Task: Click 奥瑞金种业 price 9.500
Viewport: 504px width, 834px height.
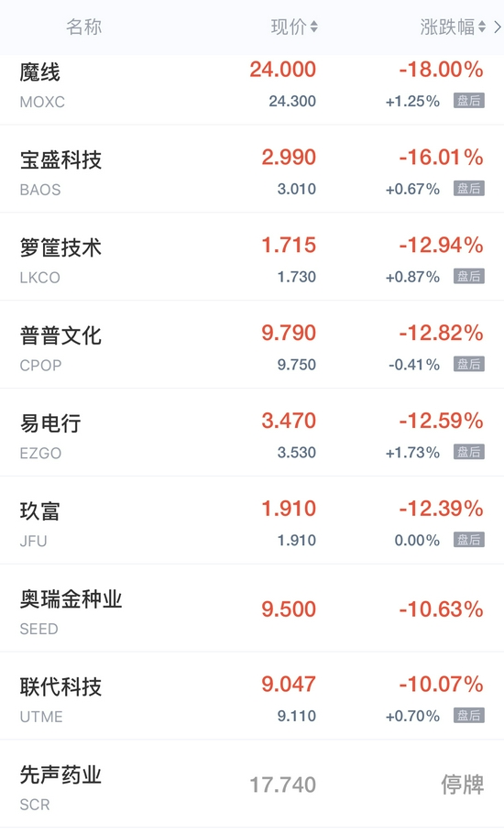Action: pyautogui.click(x=289, y=609)
